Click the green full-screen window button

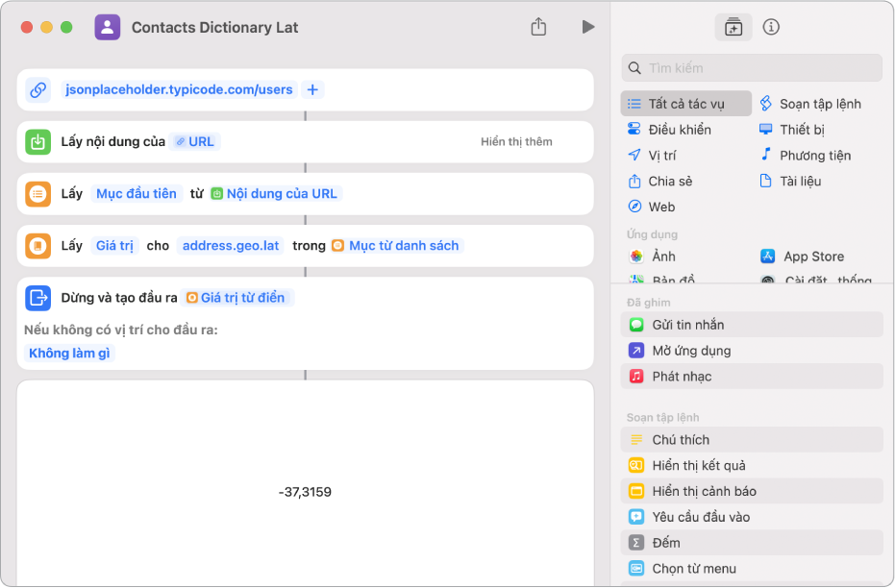pyautogui.click(x=66, y=27)
